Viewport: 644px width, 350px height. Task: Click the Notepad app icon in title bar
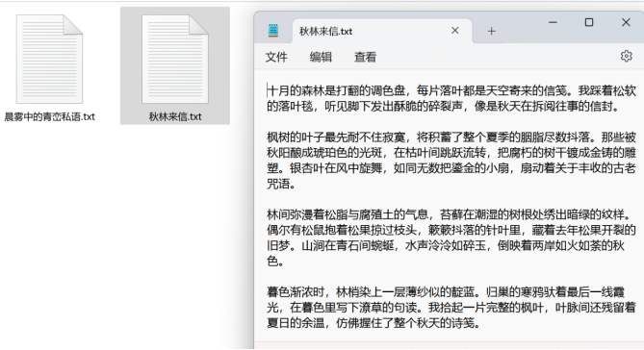(x=273, y=31)
